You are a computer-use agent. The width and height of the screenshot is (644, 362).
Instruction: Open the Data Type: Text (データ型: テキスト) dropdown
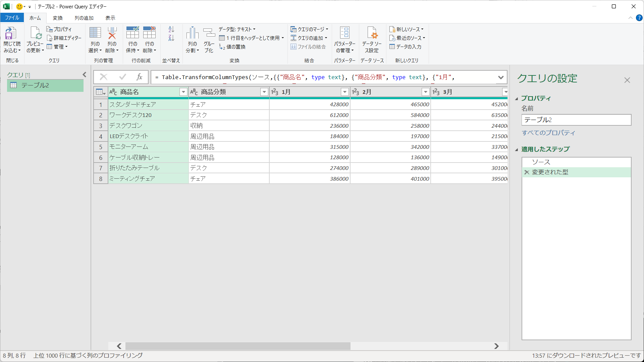coord(237,29)
